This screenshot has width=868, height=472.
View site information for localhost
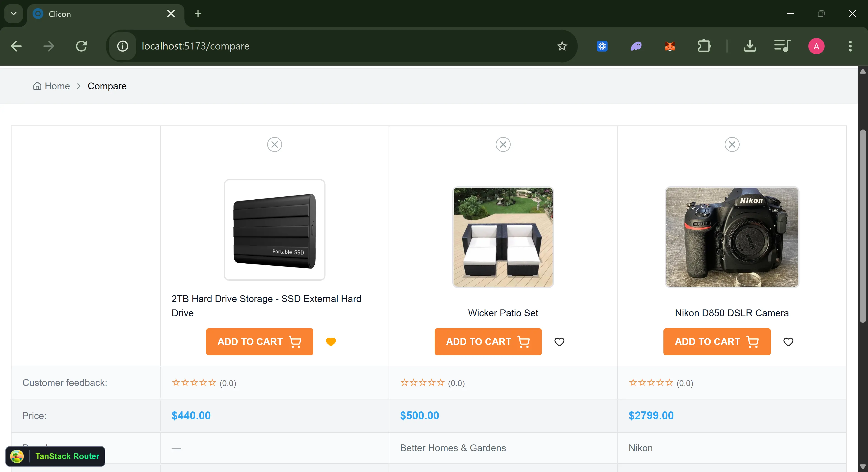123,46
